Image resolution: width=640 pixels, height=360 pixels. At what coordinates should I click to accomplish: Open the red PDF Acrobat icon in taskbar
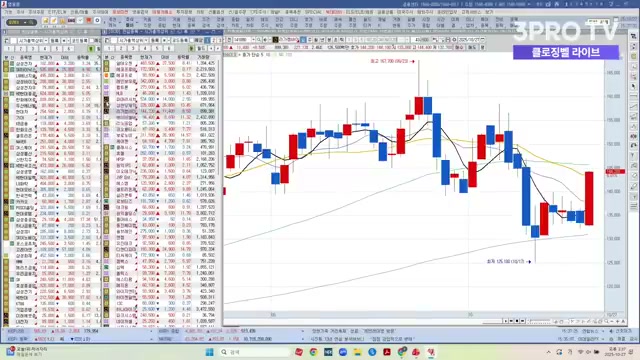click(x=387, y=352)
